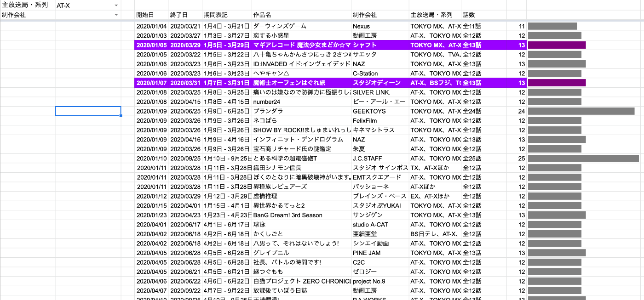Screen dimensions: 644x300
Task: Click the 亜細亜堂 studio cell
Action: tap(380, 234)
